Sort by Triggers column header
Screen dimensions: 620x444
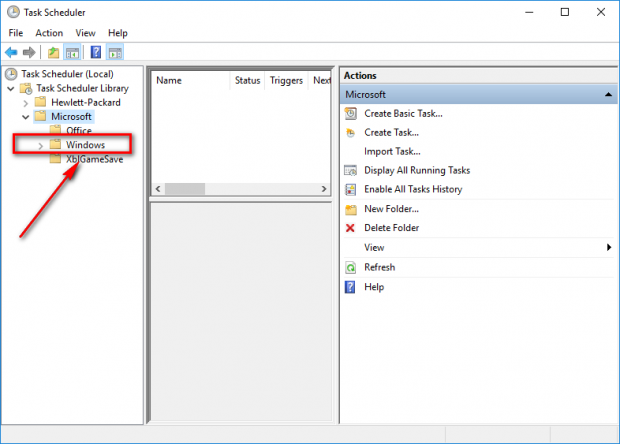click(x=286, y=80)
